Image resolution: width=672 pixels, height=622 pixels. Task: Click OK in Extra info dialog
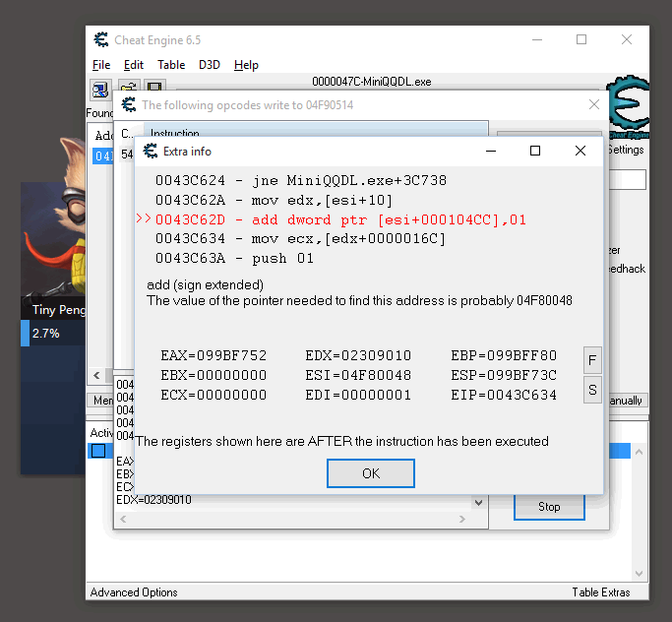point(371,473)
